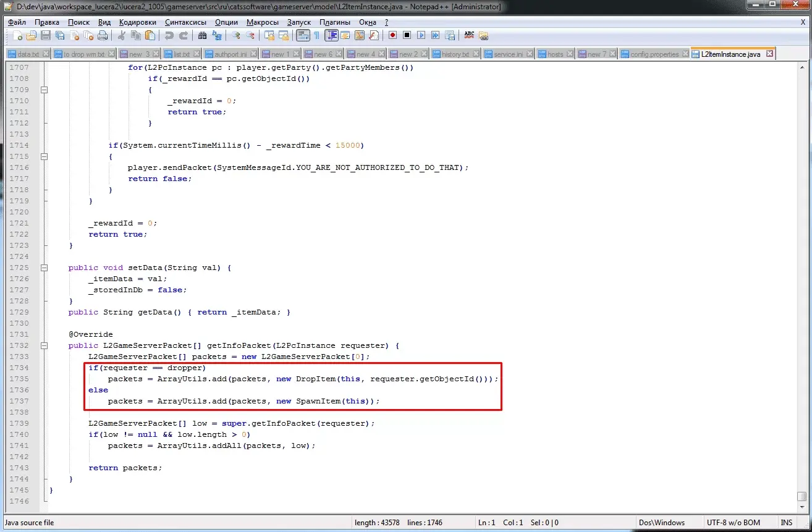The image size is (812, 532).
Task: Open Find with the binoculars icon
Action: [203, 35]
